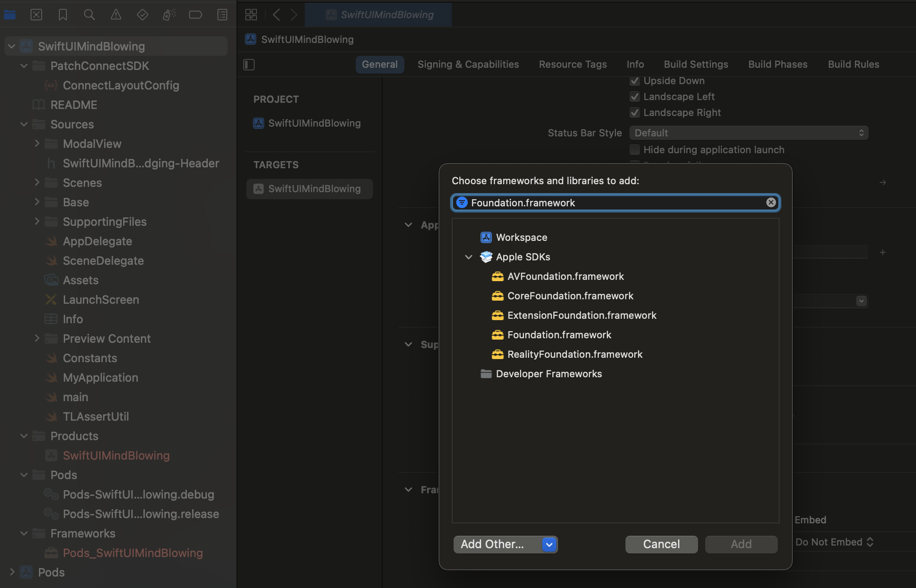Open the Add Other dropdown arrow
The width and height of the screenshot is (916, 588).
point(549,544)
